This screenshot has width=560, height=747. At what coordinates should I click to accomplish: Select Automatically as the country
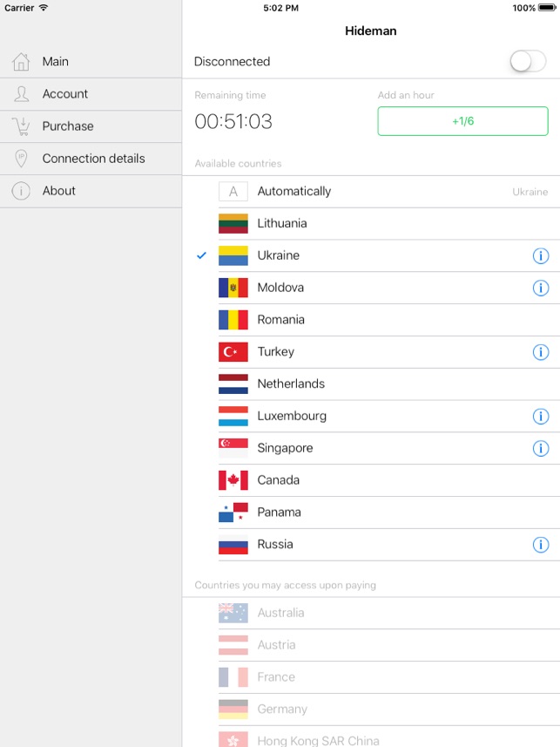click(371, 192)
